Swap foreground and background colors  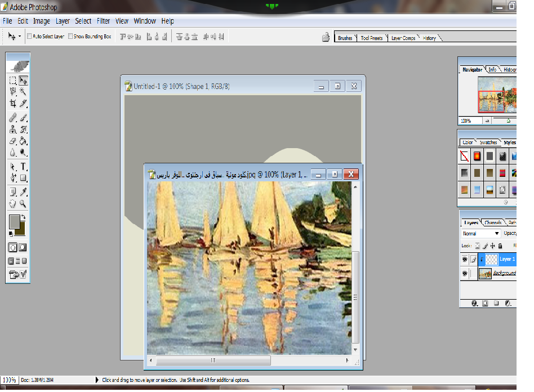point(23,217)
